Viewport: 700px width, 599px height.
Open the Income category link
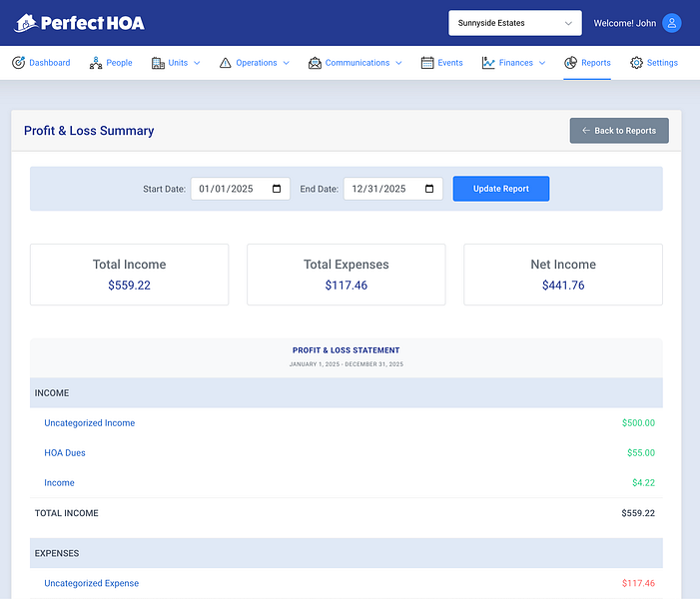59,482
